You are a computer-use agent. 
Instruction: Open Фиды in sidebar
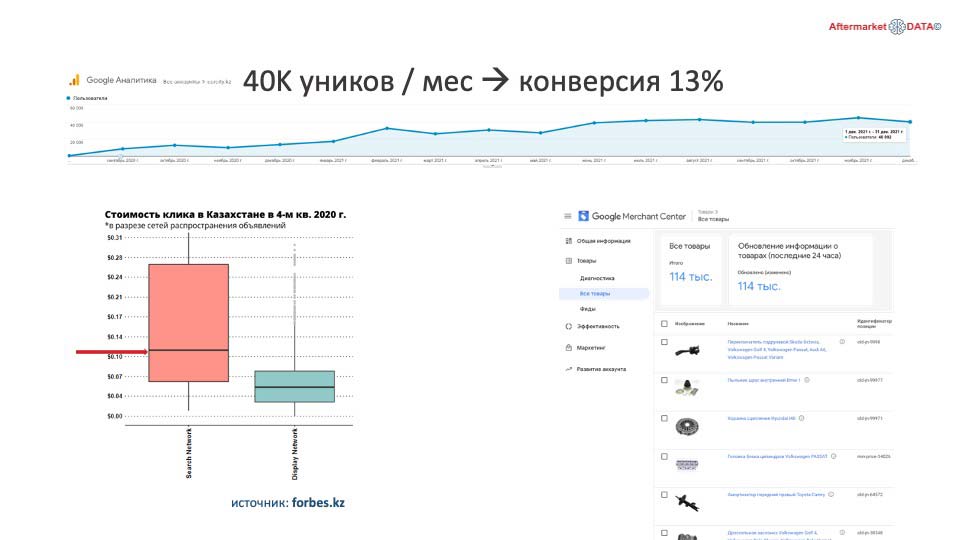587,309
